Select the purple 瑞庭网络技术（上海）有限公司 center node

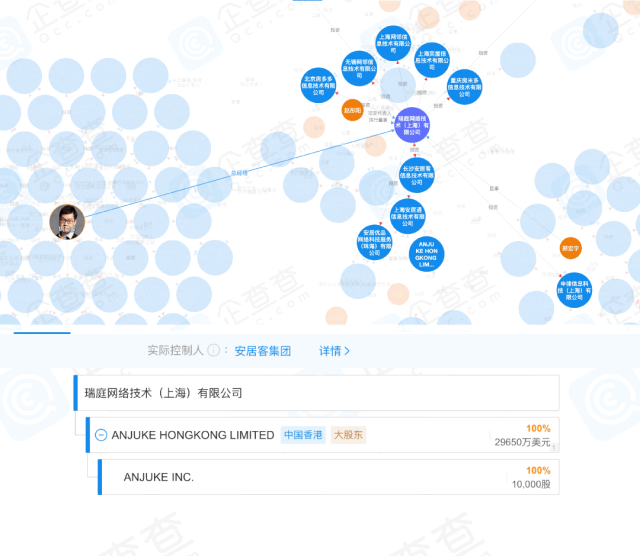click(412, 125)
